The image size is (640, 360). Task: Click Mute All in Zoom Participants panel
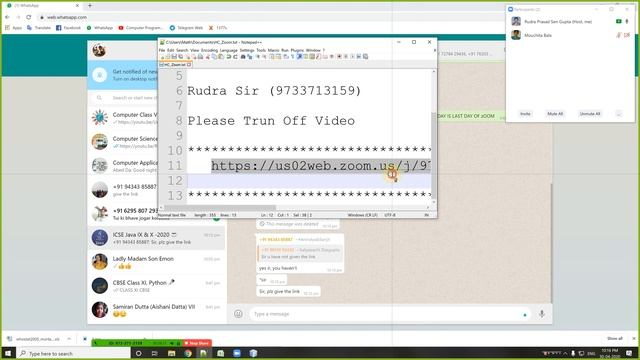555,114
